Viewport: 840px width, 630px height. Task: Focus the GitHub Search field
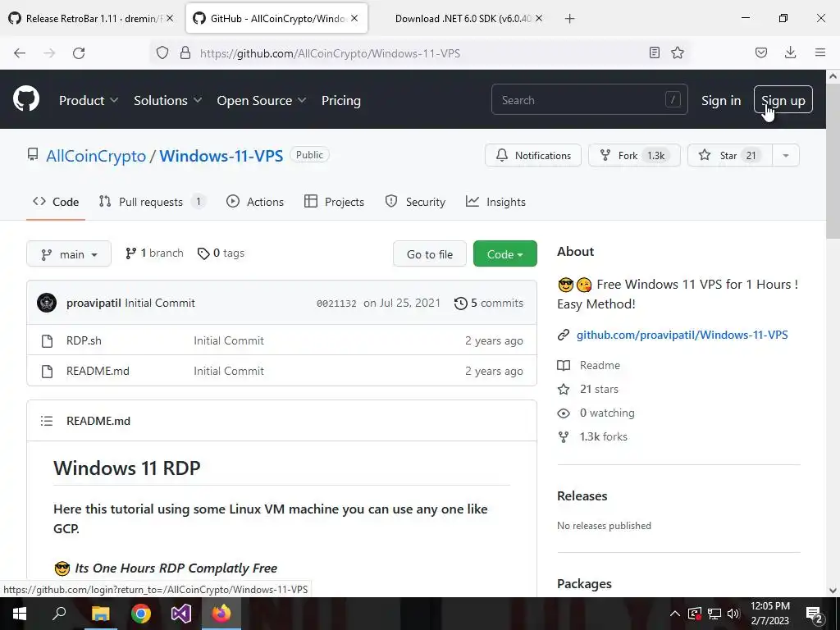589,99
